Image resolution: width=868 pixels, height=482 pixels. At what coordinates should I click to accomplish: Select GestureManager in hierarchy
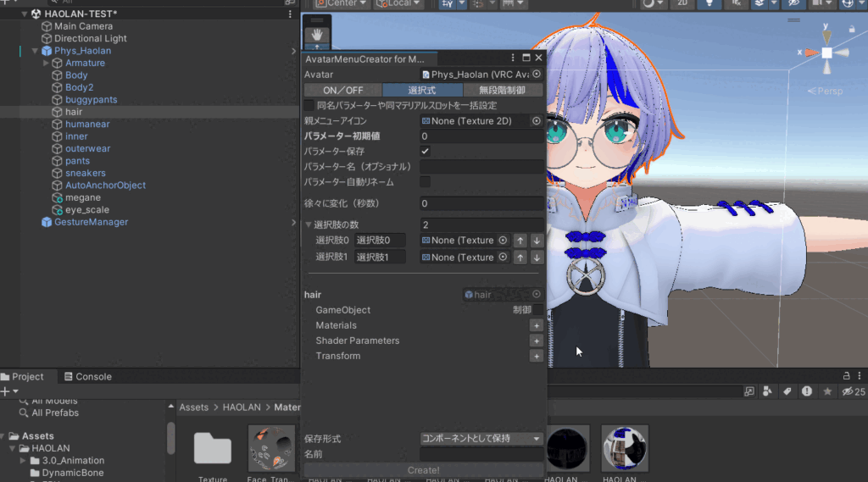pos(91,222)
